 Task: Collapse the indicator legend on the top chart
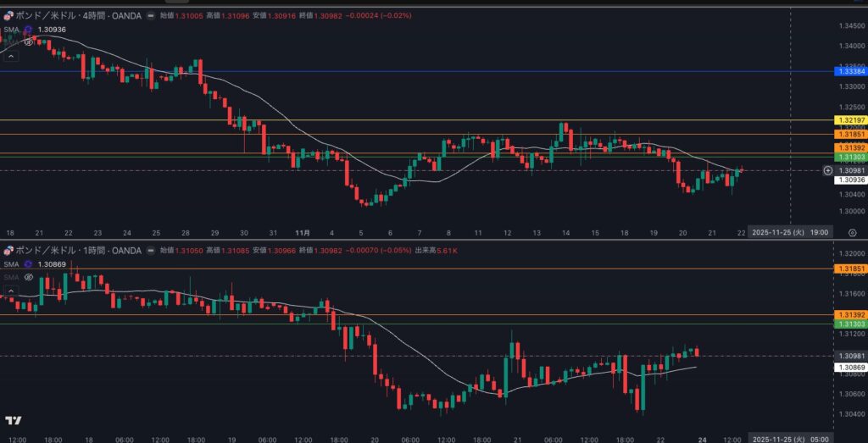coord(11,56)
